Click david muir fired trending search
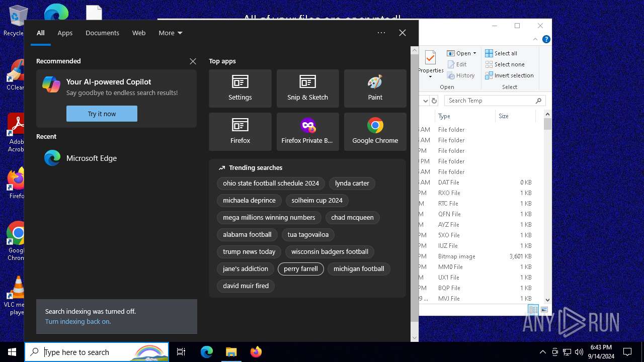Viewport: 644px width, 362px height. pos(246,286)
